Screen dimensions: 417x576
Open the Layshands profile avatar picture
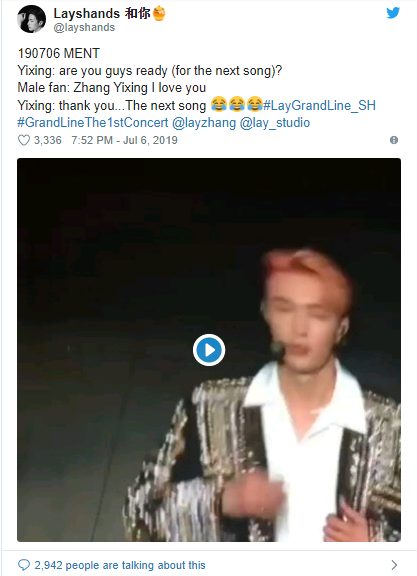tap(31, 19)
